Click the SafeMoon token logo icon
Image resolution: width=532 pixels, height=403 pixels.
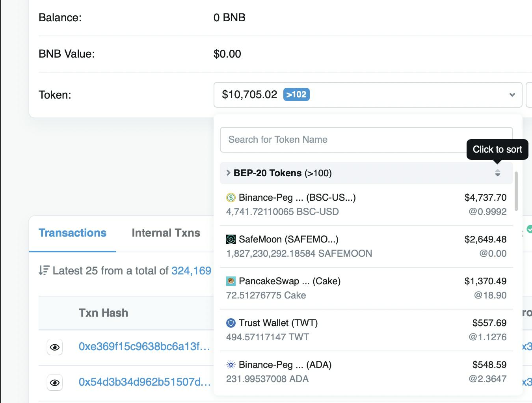[231, 239]
